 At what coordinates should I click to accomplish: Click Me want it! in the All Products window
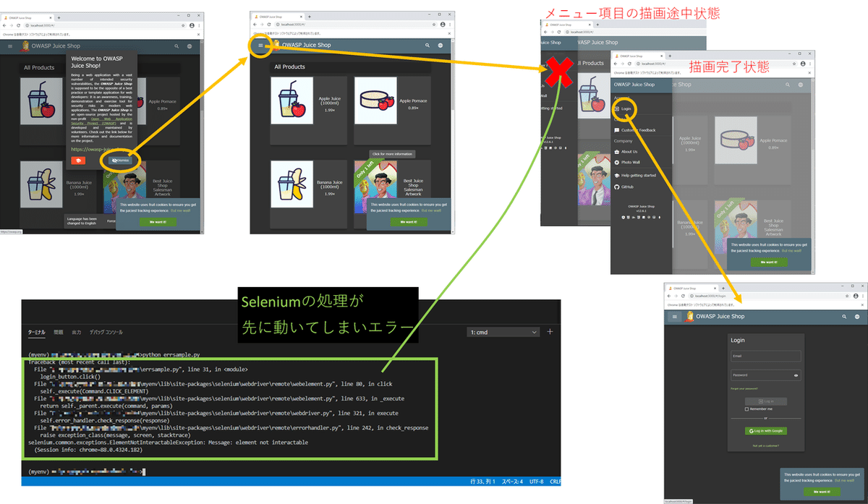point(410,221)
